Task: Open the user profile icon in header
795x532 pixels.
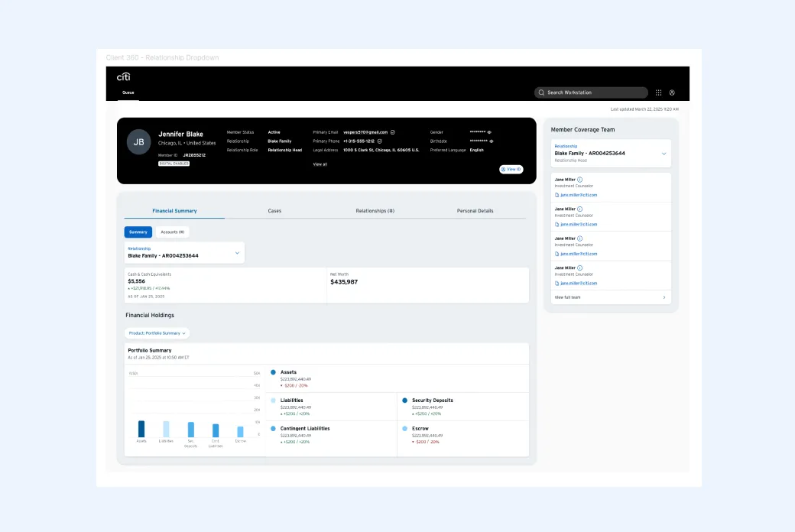Action: 672,92
